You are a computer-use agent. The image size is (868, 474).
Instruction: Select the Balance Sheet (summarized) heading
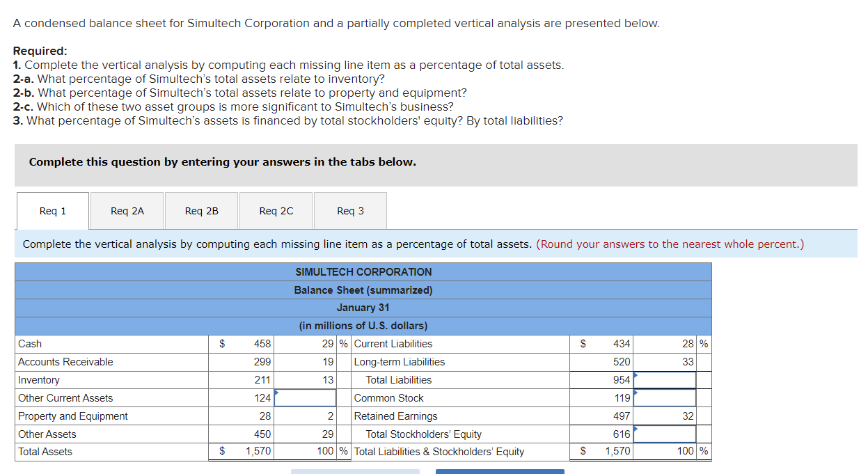click(x=363, y=290)
